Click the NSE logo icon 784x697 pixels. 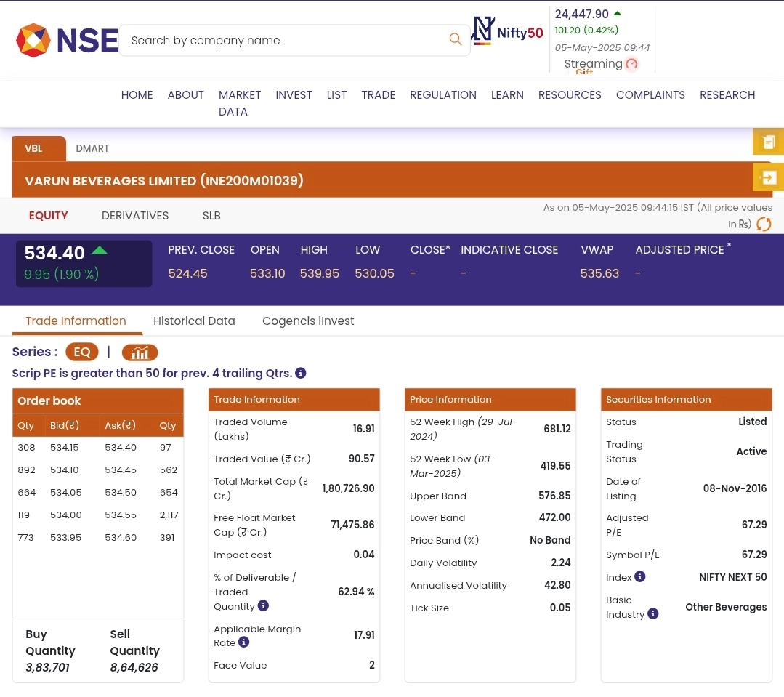click(x=33, y=40)
